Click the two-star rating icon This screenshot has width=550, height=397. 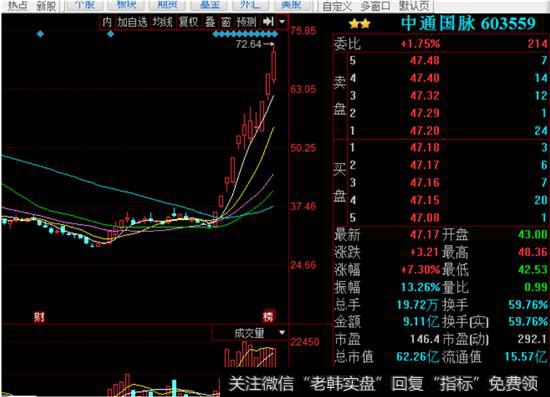pos(360,24)
